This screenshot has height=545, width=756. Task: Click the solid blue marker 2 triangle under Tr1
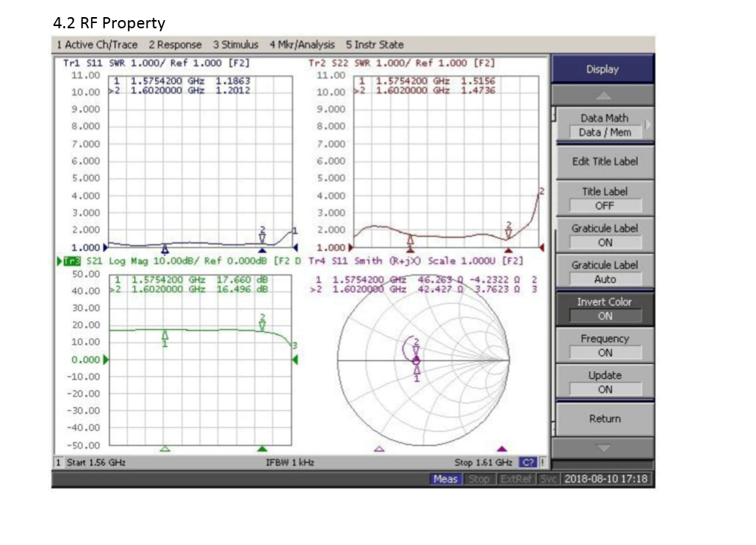[x=262, y=251]
